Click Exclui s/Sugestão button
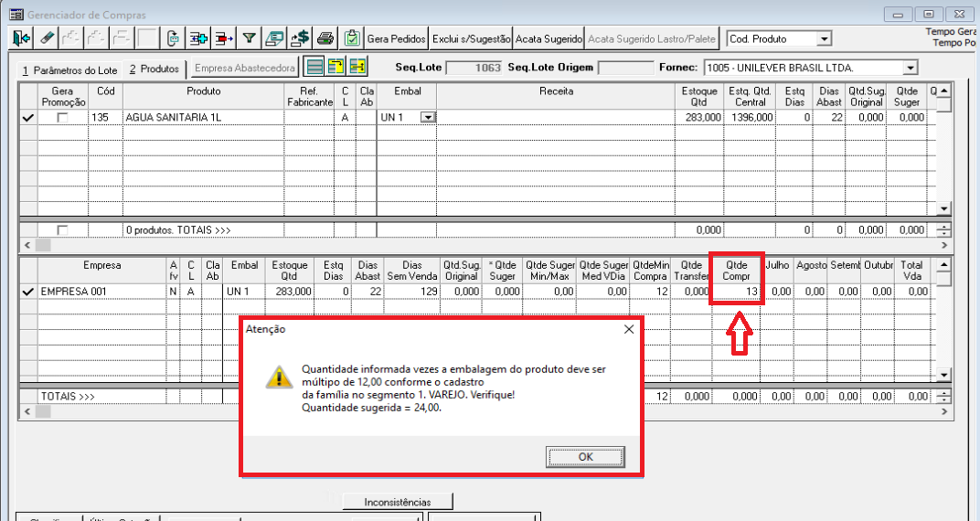Viewport: 980px width, 521px height. pyautogui.click(x=471, y=38)
